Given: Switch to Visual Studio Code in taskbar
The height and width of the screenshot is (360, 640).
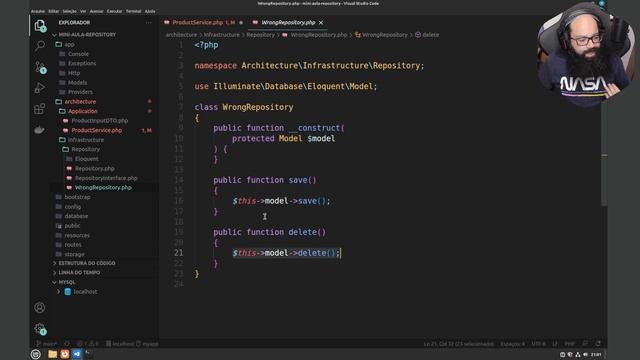Looking at the screenshot, I should click(x=77, y=354).
